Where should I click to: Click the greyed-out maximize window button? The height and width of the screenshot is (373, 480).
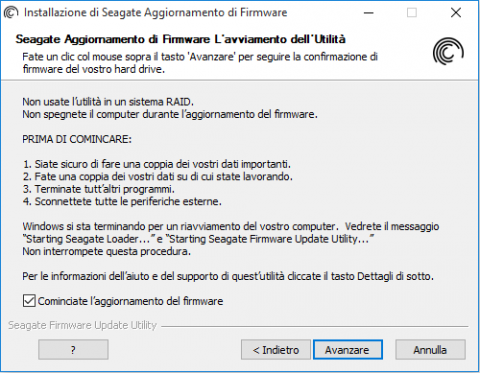coord(412,13)
